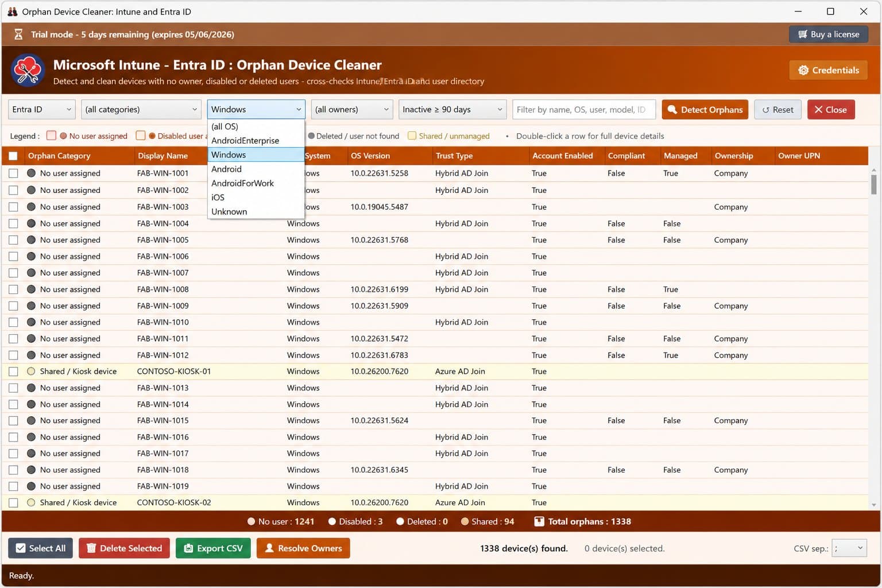Click the person icon on Resolve Owners

click(x=269, y=548)
